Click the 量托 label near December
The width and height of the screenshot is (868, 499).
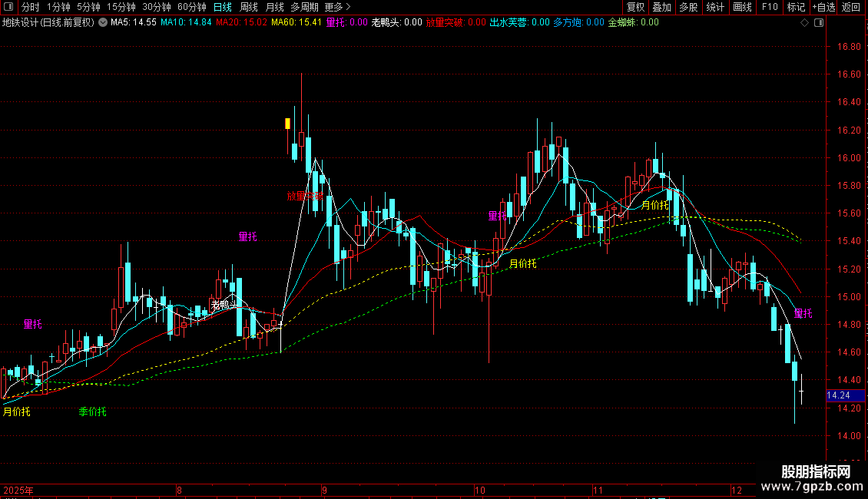803,314
